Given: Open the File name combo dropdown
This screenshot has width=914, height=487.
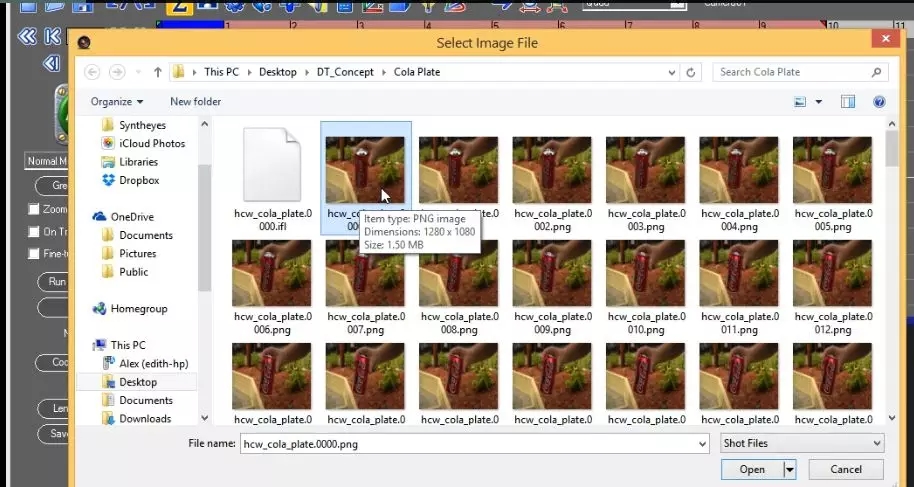Looking at the screenshot, I should tap(702, 444).
